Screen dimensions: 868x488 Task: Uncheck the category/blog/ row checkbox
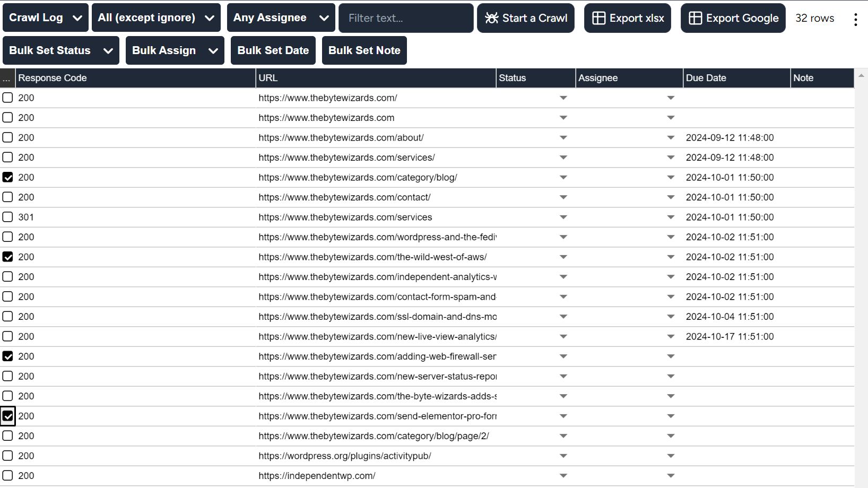[8, 177]
